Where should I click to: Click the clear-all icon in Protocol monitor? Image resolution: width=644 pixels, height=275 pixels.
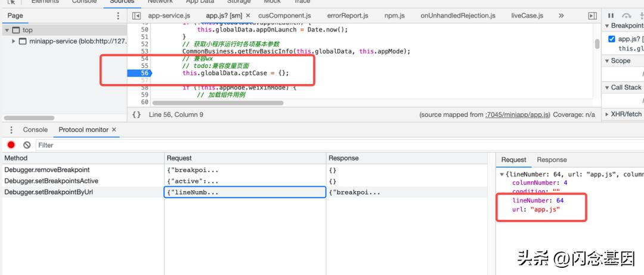(27, 145)
